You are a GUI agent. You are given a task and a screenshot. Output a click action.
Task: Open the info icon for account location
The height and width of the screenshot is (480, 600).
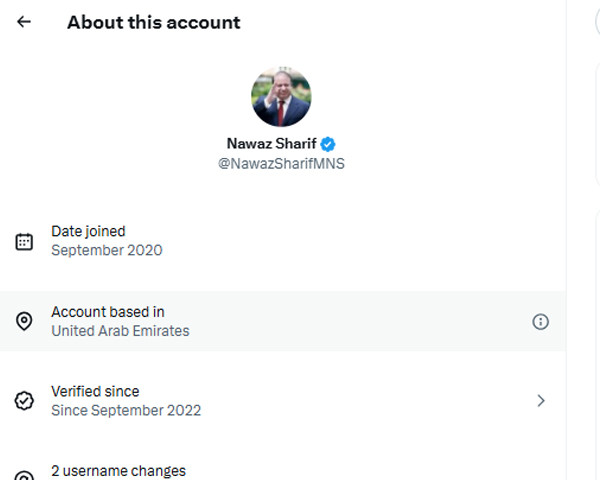pyautogui.click(x=540, y=322)
